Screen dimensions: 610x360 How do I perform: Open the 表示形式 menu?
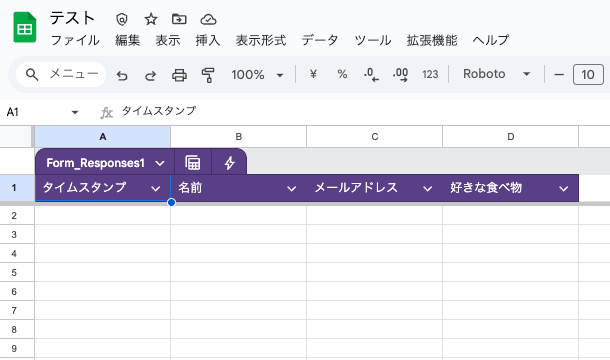point(261,40)
